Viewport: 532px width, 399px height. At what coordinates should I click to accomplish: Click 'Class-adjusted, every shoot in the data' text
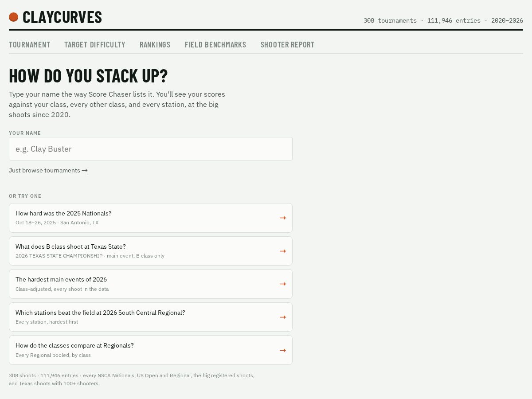coord(62,289)
